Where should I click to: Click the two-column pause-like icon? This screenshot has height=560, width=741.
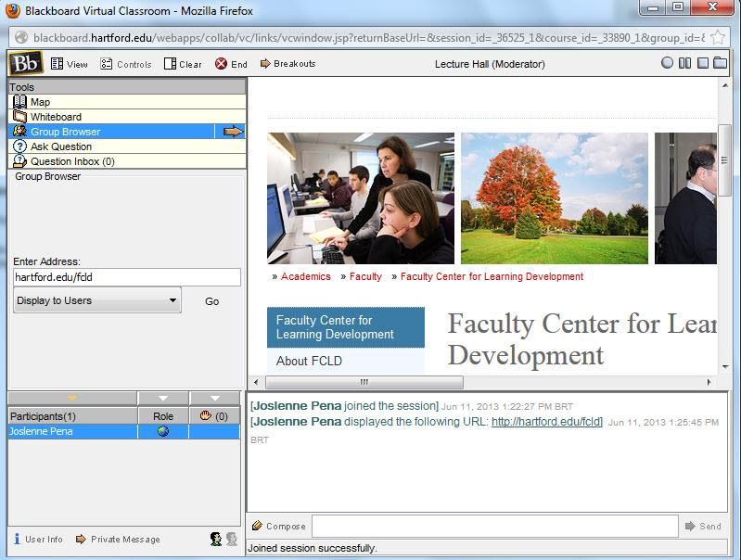[x=684, y=63]
